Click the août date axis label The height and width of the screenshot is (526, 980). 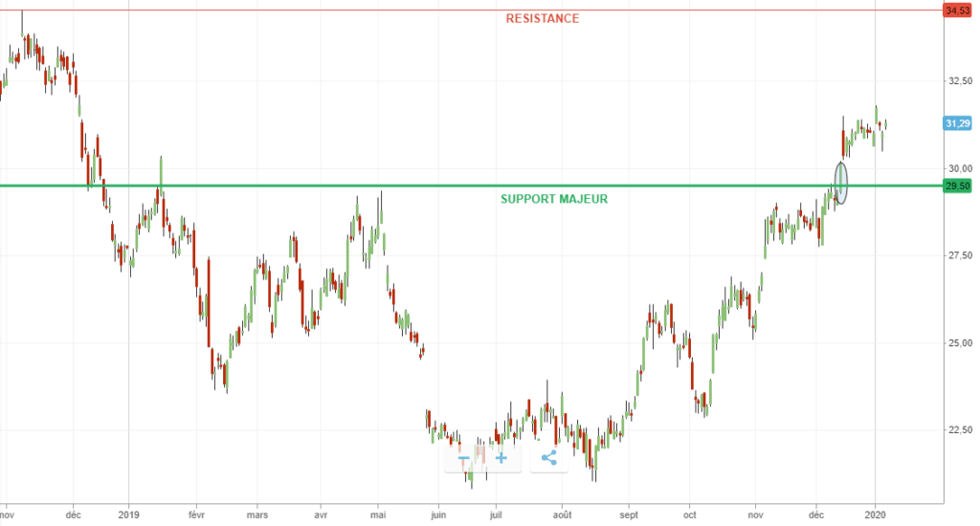pos(562,515)
